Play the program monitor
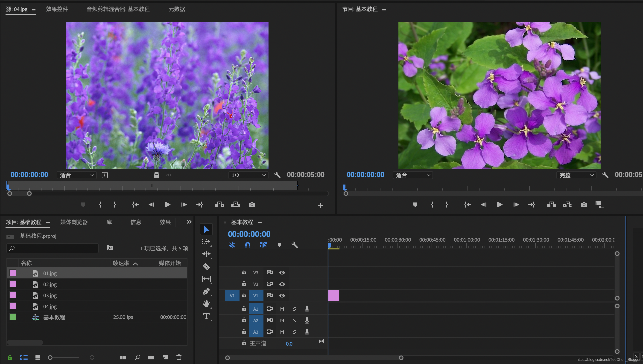 pyautogui.click(x=499, y=205)
